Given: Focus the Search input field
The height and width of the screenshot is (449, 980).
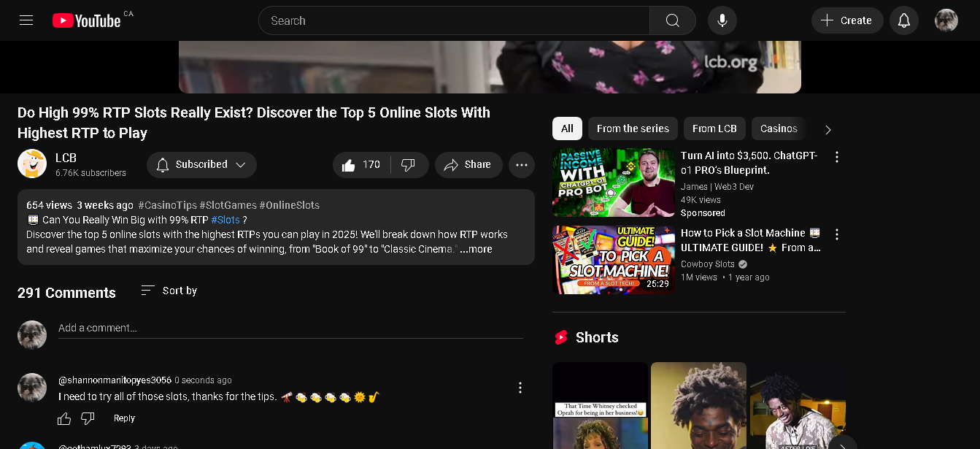Looking at the screenshot, I should coord(454,20).
